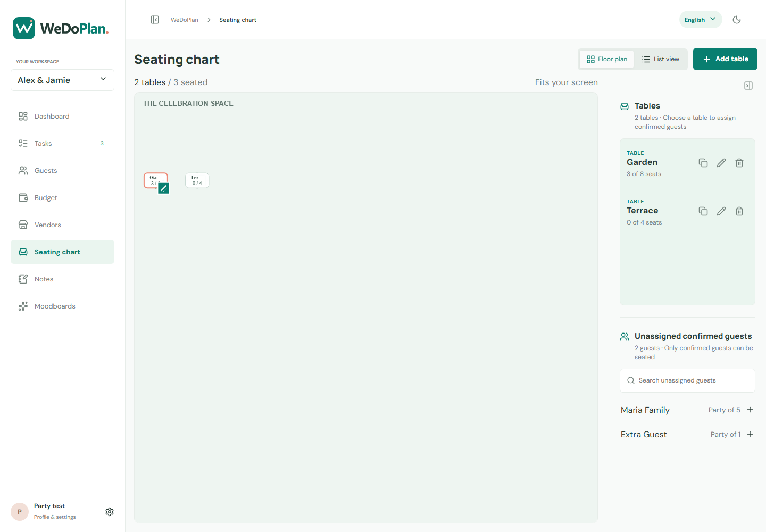Click the Add table button
766x532 pixels.
725,59
